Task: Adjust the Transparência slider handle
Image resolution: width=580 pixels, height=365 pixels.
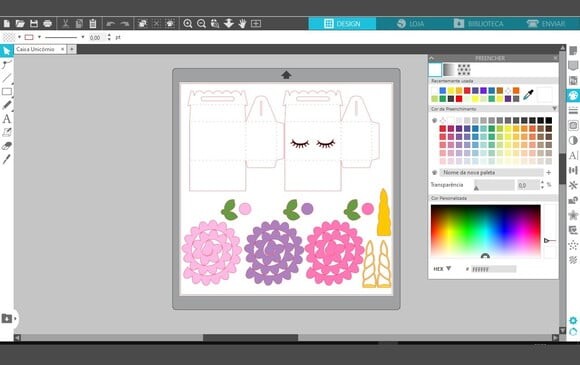Action: tap(476, 188)
